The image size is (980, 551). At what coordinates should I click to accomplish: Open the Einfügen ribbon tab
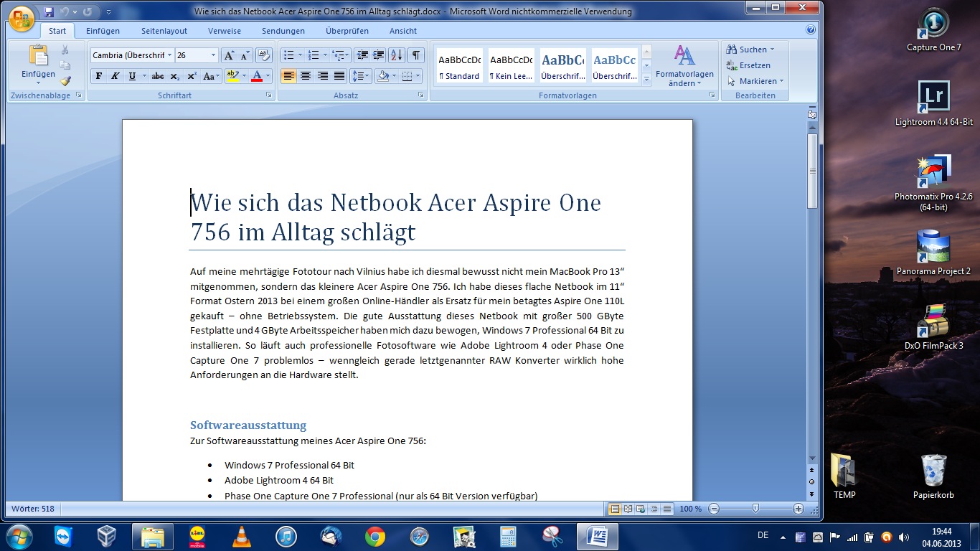tap(103, 31)
